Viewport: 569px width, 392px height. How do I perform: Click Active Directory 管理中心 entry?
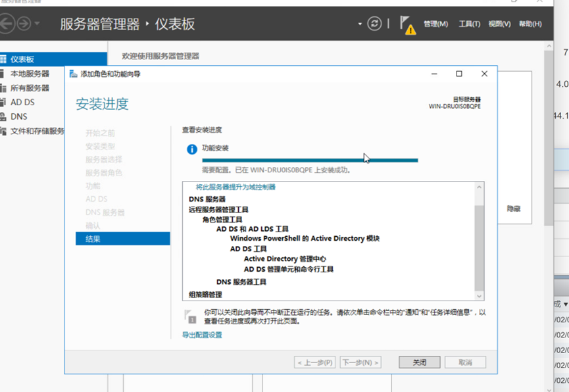point(285,258)
